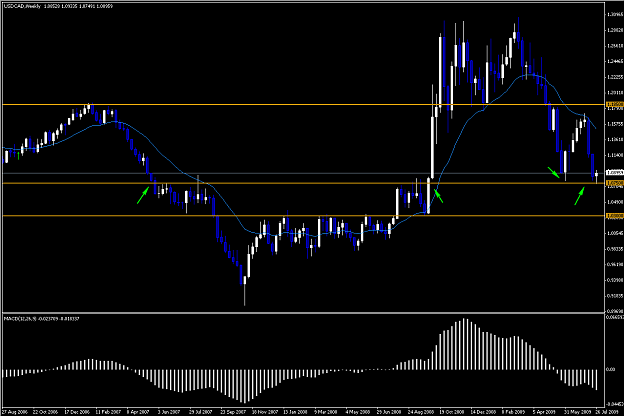
Task: Select the 5 Apr 2009 date label
Action: point(544,411)
